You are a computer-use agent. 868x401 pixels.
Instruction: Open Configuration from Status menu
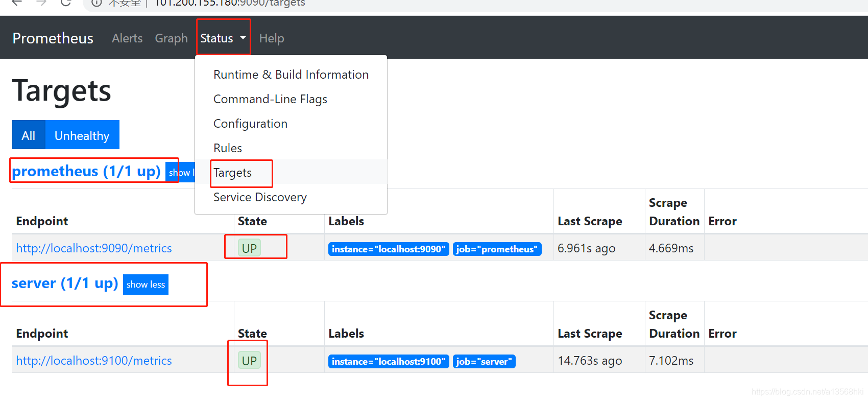(x=291, y=124)
